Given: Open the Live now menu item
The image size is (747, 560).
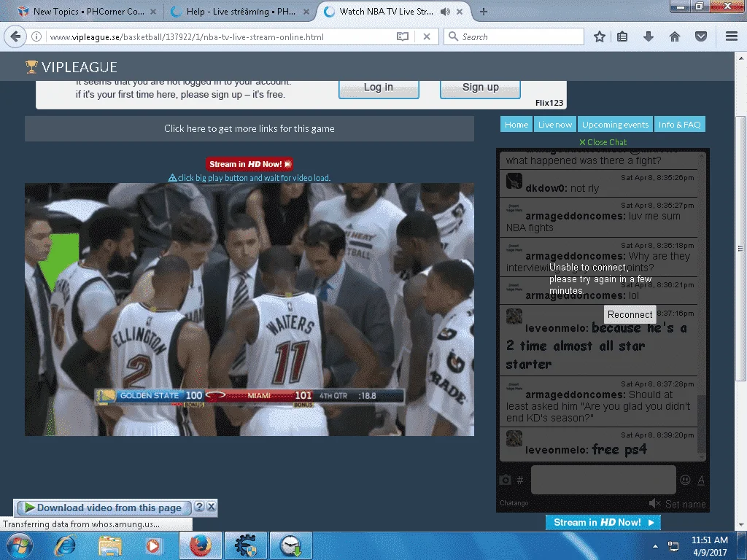Looking at the screenshot, I should (x=555, y=124).
